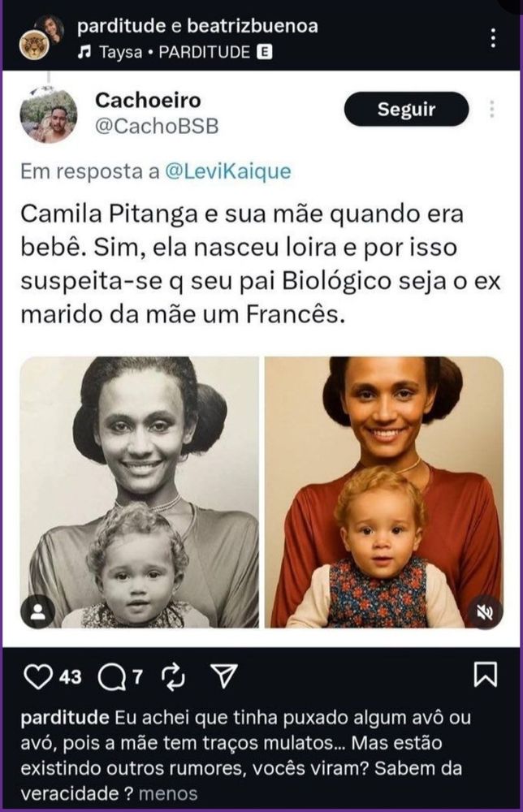Open the jaguar profile avatar
The width and height of the screenshot is (523, 812).
click(34, 46)
